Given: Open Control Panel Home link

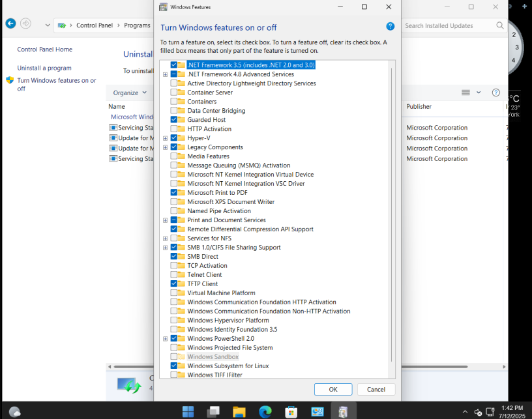Looking at the screenshot, I should tap(45, 49).
